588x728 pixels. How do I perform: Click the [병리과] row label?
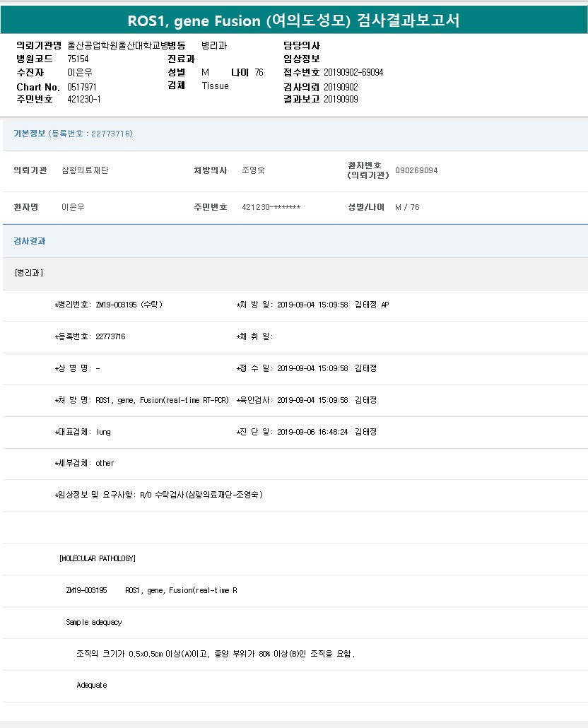29,273
